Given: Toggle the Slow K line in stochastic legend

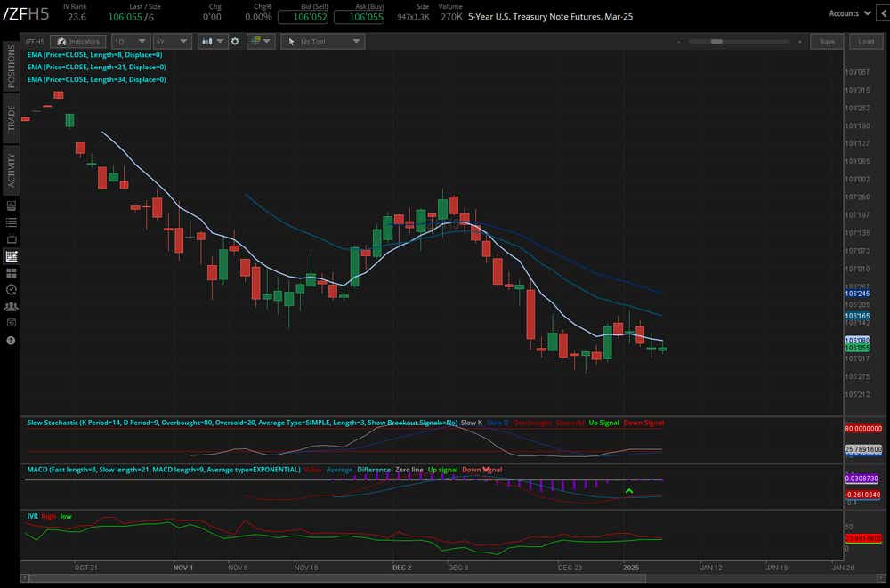Looking at the screenshot, I should [x=473, y=423].
